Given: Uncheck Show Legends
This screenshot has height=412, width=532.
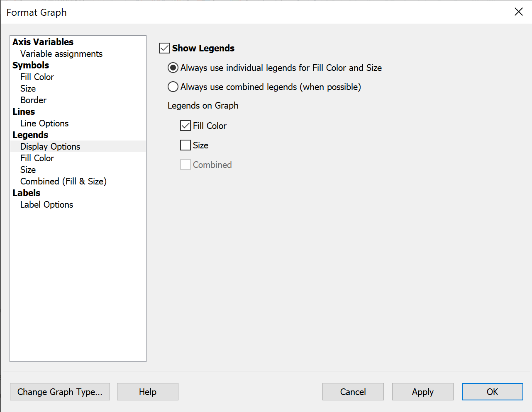Looking at the screenshot, I should point(164,48).
